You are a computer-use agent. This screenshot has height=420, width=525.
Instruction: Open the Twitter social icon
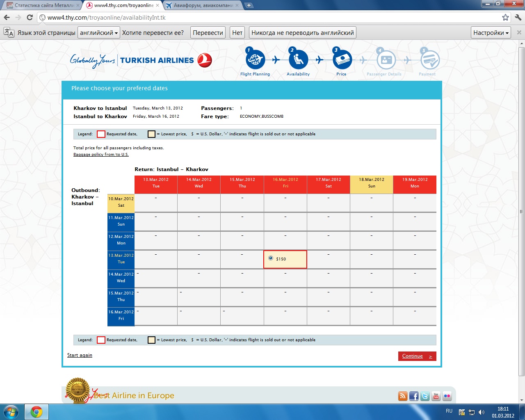[425, 396]
